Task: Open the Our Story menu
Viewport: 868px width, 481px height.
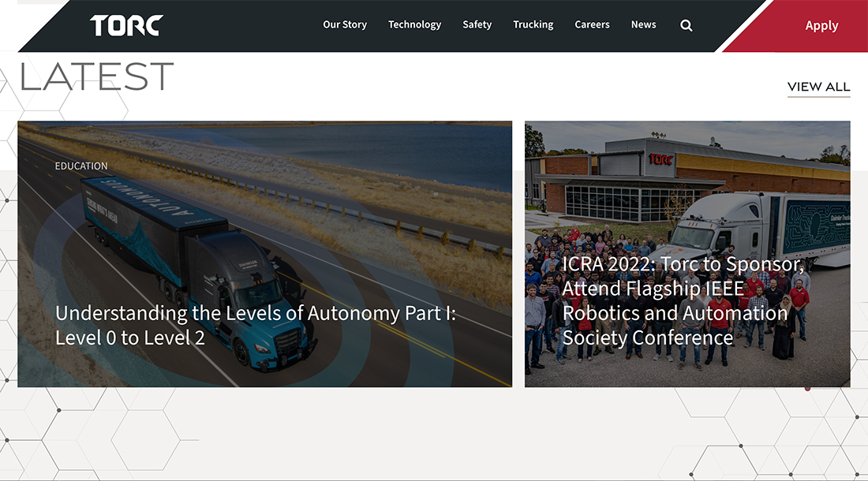Action: [345, 25]
